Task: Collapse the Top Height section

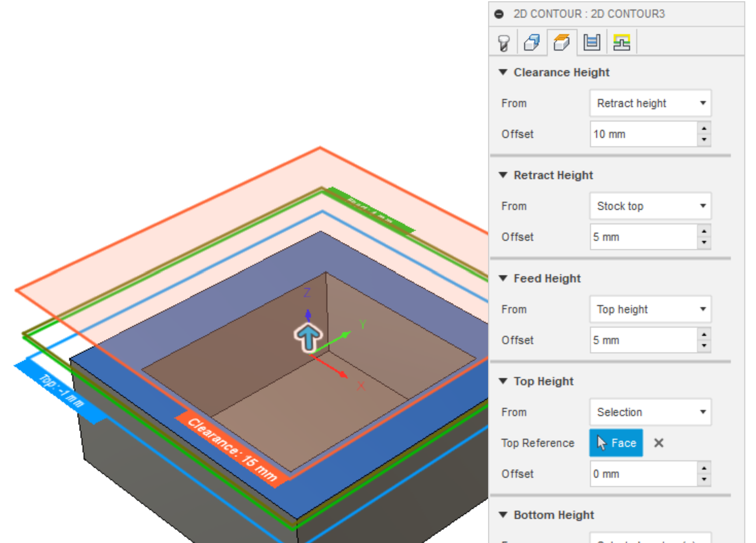Action: (x=502, y=381)
